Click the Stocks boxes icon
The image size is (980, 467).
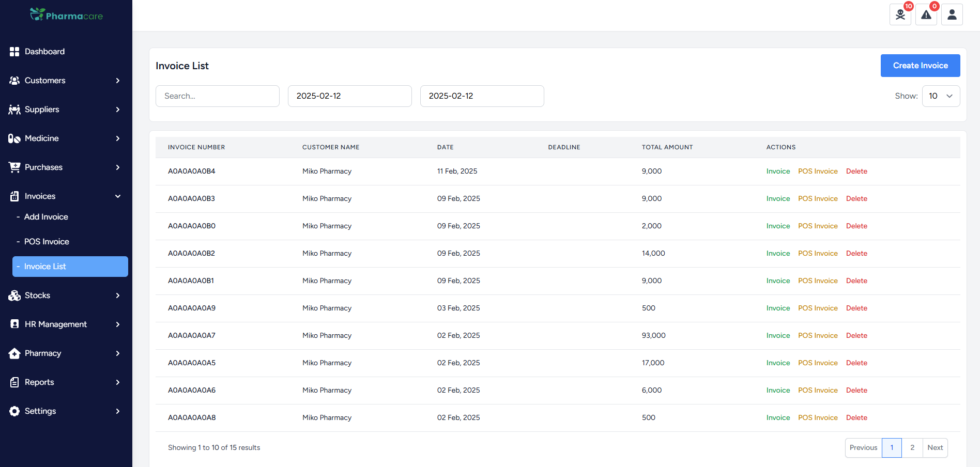(14, 295)
